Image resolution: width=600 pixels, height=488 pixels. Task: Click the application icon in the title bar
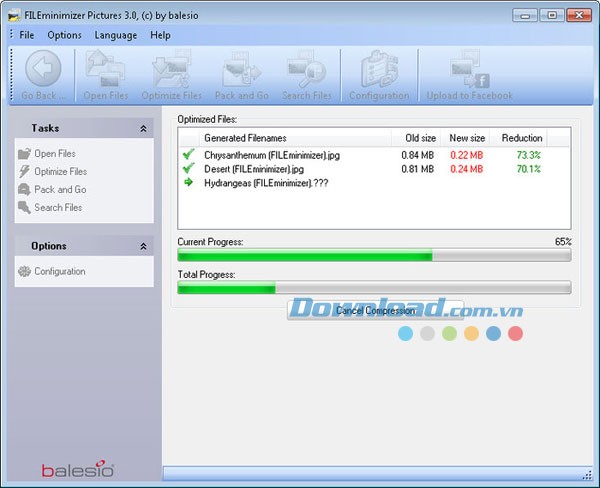[x=14, y=16]
